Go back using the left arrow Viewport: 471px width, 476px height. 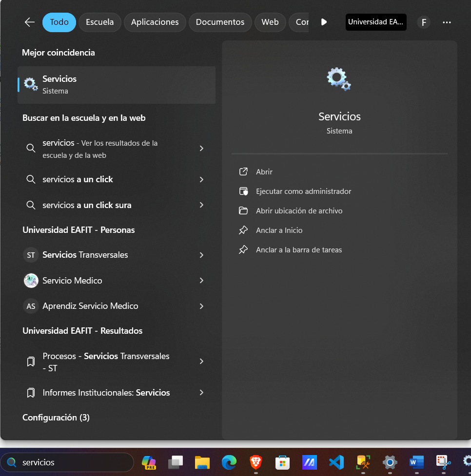(x=29, y=22)
